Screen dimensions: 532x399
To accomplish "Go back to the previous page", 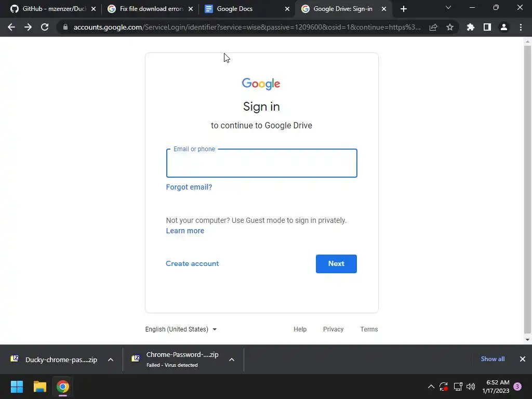I will (11, 27).
